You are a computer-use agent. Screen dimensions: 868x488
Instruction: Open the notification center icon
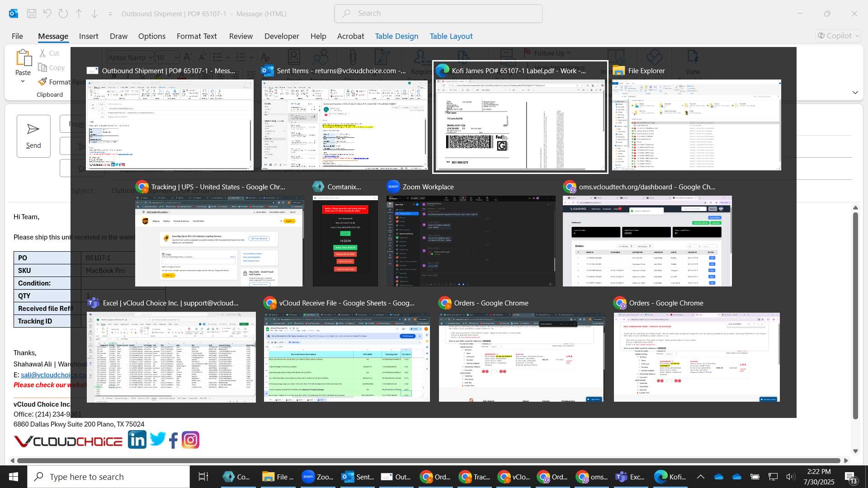(x=850, y=477)
